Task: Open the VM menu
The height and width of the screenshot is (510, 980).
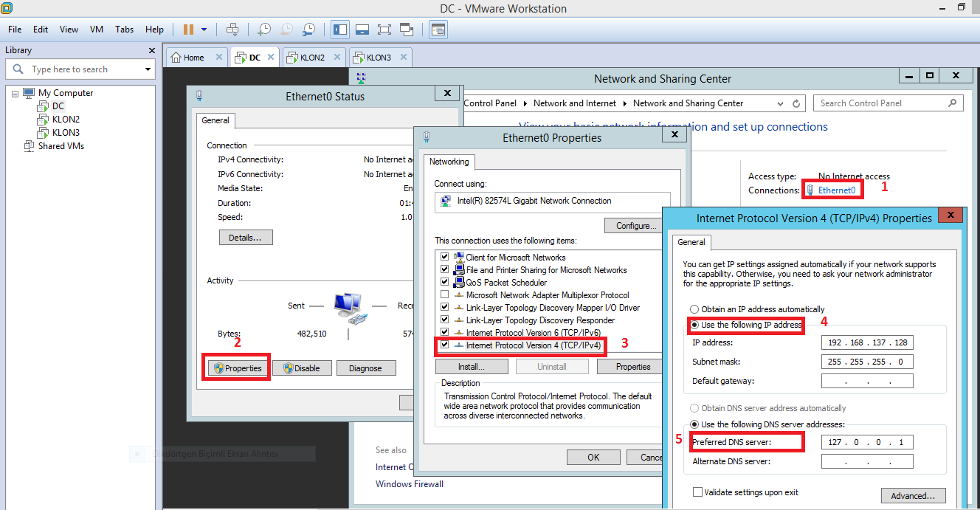Action: coord(97,30)
